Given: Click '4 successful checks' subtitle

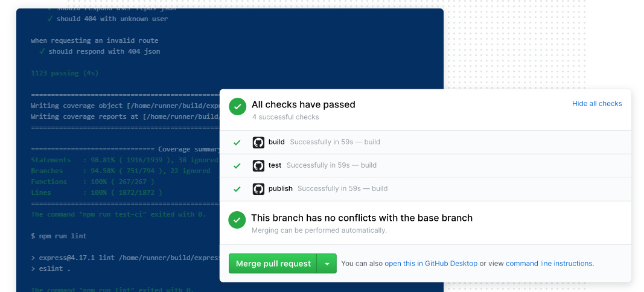Looking at the screenshot, I should click(x=285, y=117).
